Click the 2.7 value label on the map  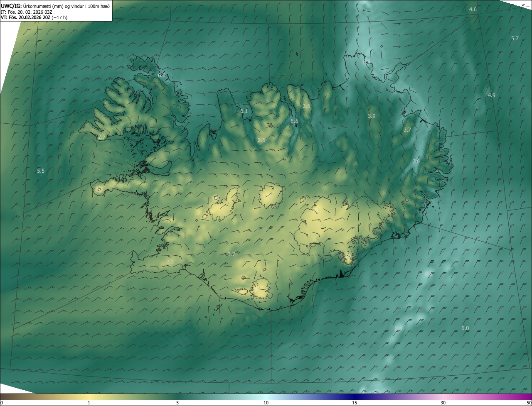coord(101,137)
